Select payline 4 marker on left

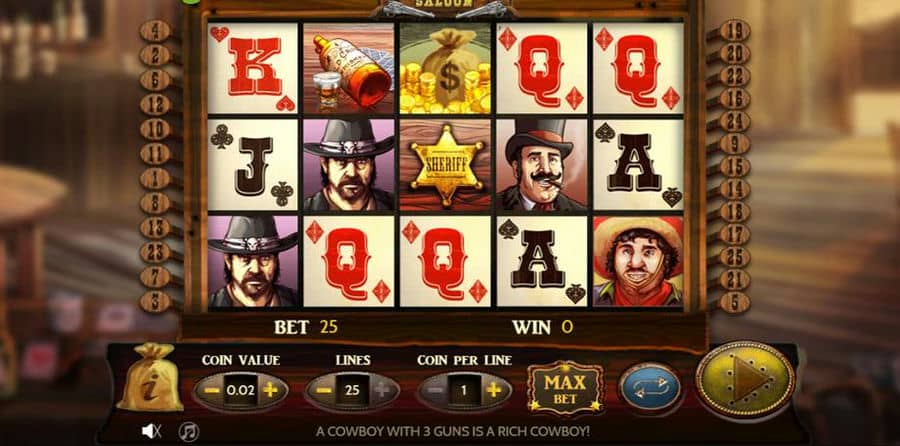tap(155, 31)
